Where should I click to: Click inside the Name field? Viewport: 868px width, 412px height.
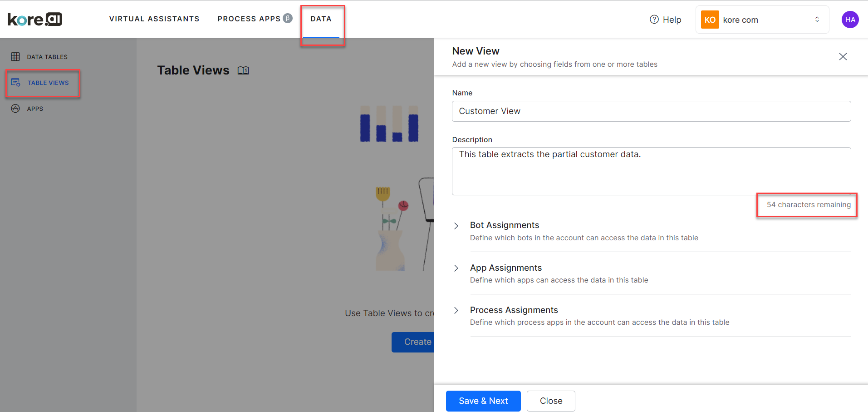point(651,111)
